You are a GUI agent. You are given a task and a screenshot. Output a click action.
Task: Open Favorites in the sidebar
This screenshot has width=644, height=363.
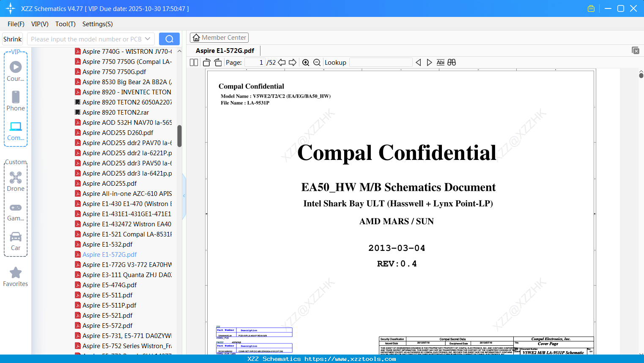[16, 277]
